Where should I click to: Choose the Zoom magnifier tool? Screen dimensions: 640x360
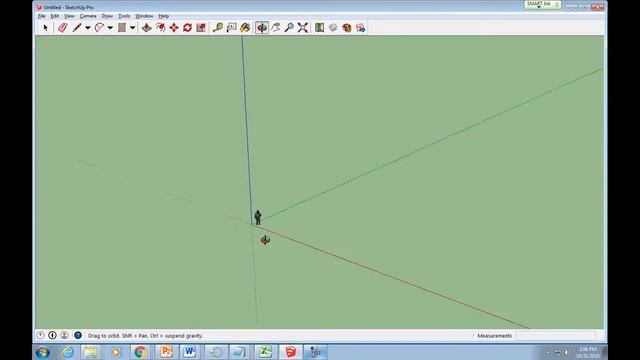[x=289, y=27]
